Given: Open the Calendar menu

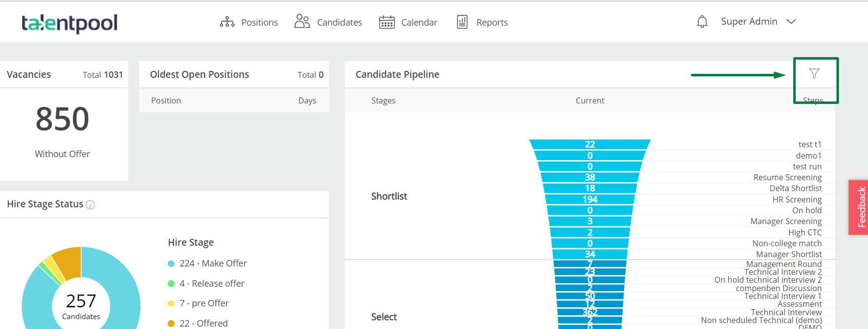Looking at the screenshot, I should click(419, 22).
